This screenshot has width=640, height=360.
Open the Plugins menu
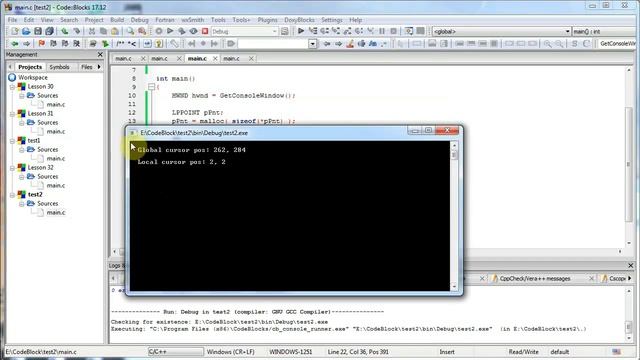pos(267,20)
